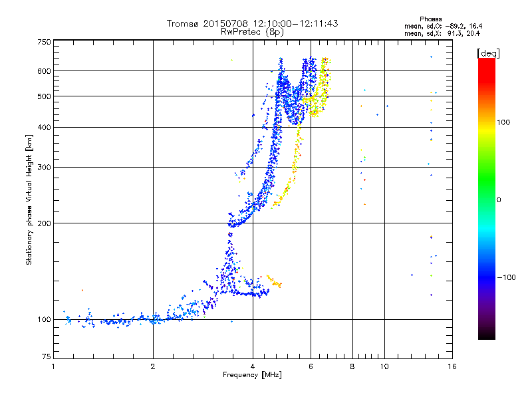Click the 'Phases' statistics heading

tap(430, 19)
